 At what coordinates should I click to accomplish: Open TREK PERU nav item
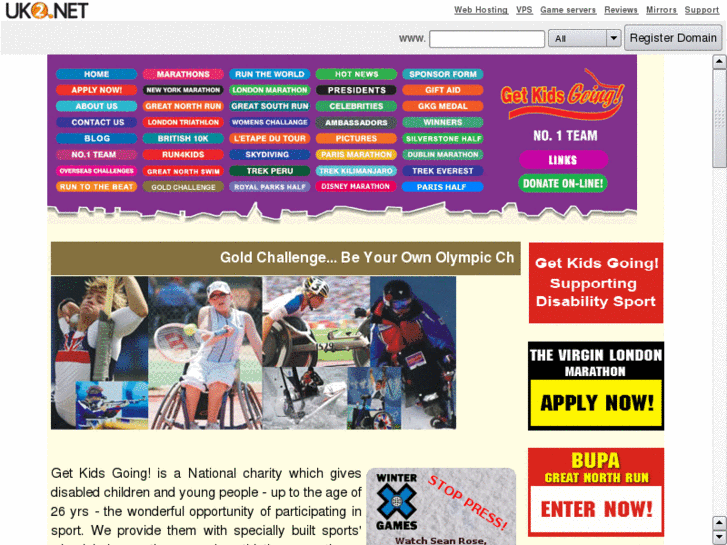(269, 171)
